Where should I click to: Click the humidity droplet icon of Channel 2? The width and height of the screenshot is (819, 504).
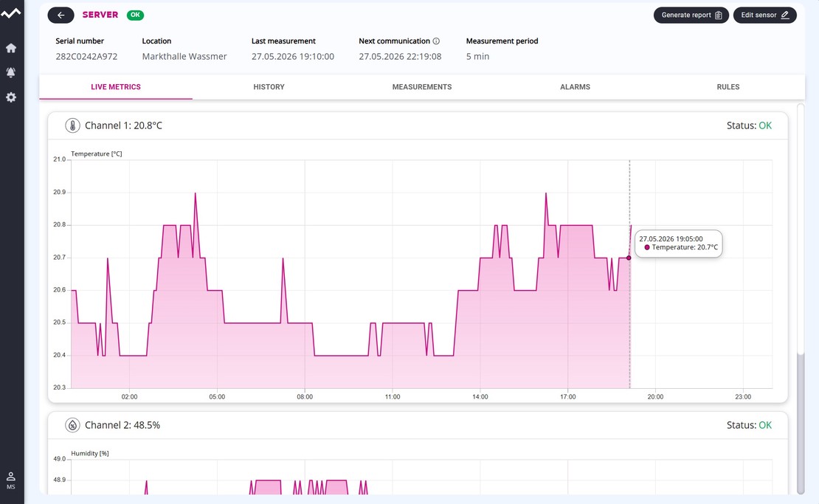(72, 425)
